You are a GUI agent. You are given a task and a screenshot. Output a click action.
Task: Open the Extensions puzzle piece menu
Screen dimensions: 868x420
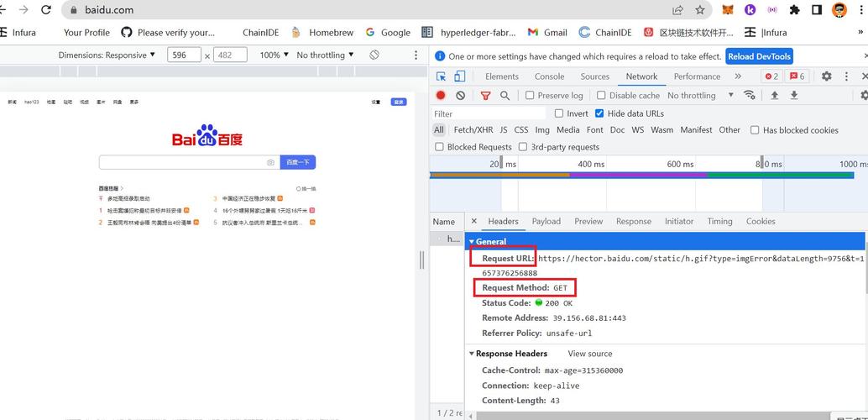click(x=795, y=10)
